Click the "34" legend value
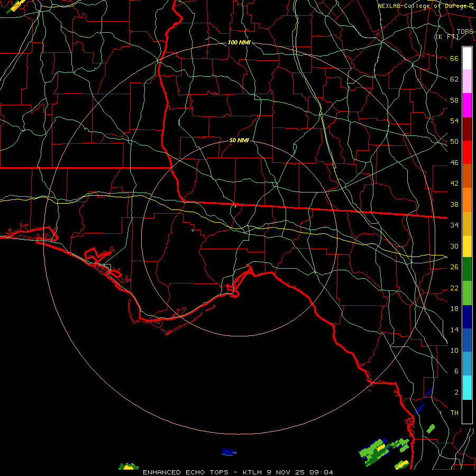Screen dimensions: 476x476 [454, 225]
